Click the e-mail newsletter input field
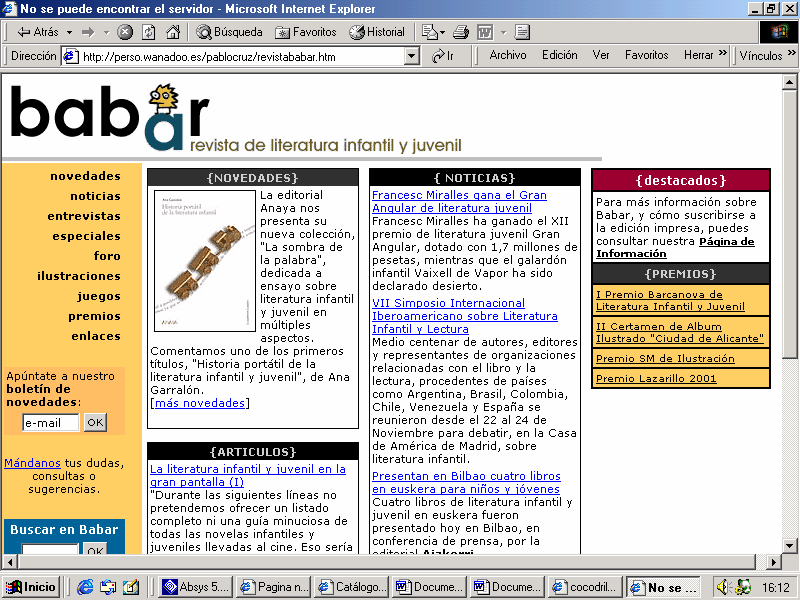Image resolution: width=800 pixels, height=600 pixels. [x=51, y=422]
